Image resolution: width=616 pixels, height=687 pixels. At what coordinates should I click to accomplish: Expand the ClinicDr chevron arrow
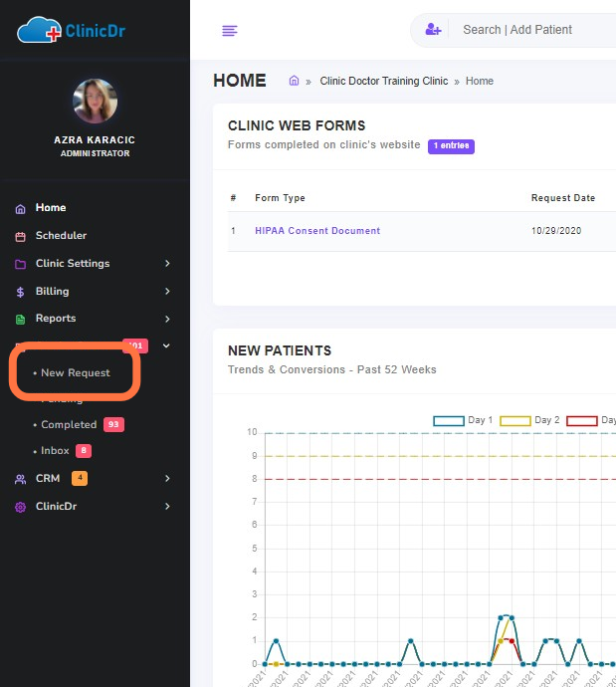(x=167, y=507)
